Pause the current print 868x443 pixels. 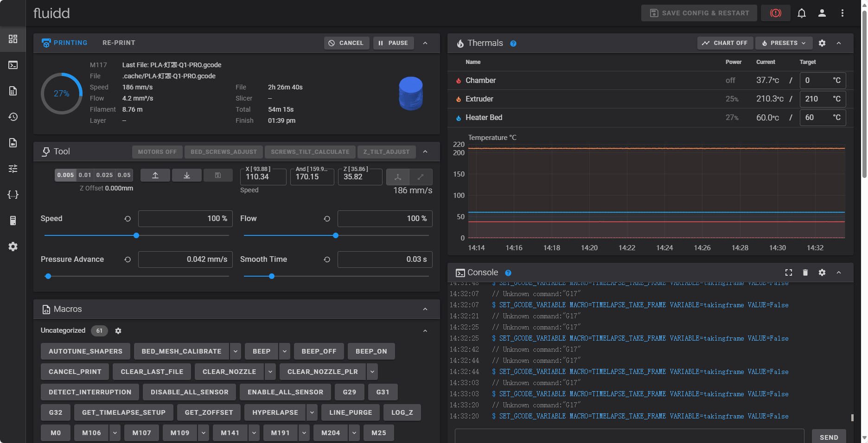click(x=393, y=43)
